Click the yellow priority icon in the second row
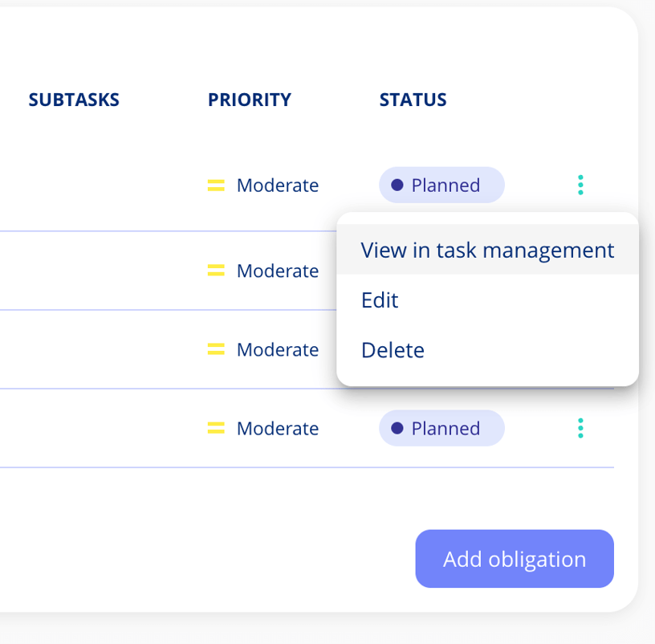655x644 pixels. pos(216,271)
